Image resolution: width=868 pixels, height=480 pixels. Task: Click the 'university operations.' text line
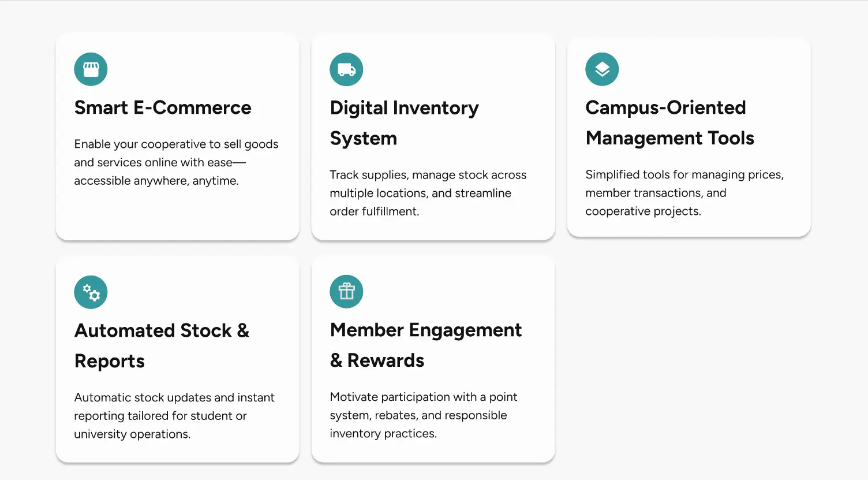click(x=132, y=434)
